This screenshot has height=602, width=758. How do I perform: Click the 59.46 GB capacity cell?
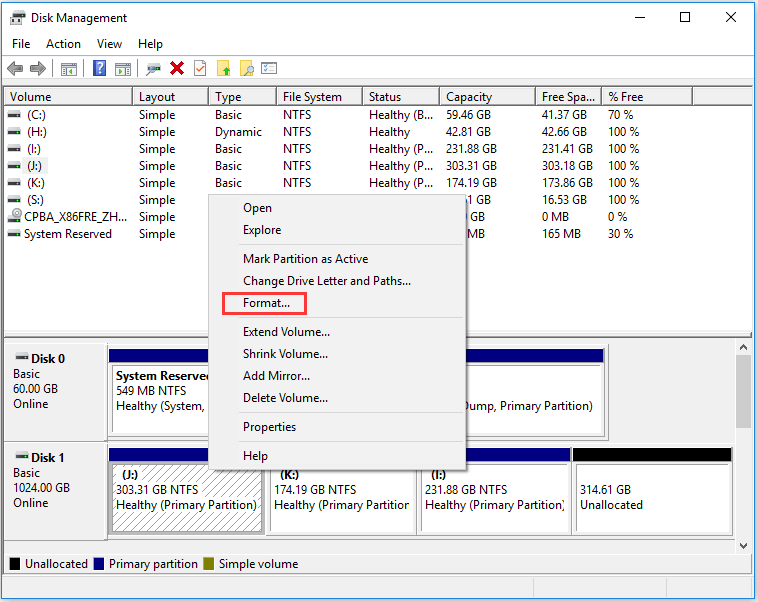pos(468,115)
